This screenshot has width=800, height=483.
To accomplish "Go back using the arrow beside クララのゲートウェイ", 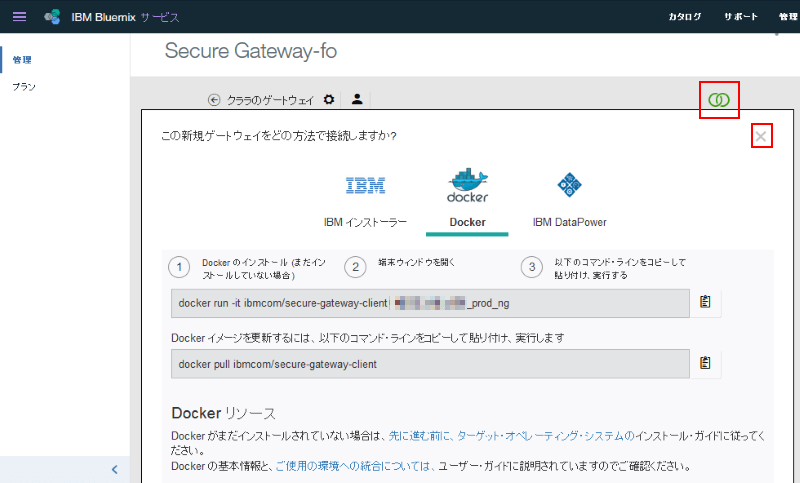I will pos(214,100).
